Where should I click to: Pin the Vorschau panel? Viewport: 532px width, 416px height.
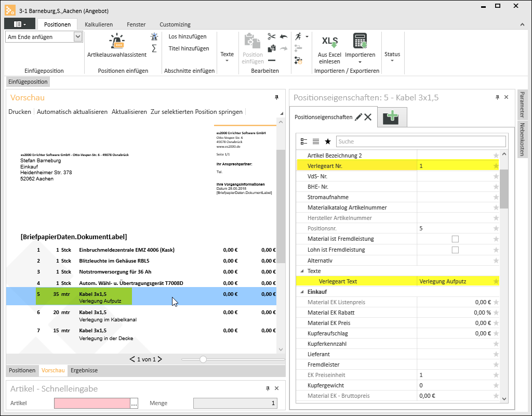click(276, 97)
